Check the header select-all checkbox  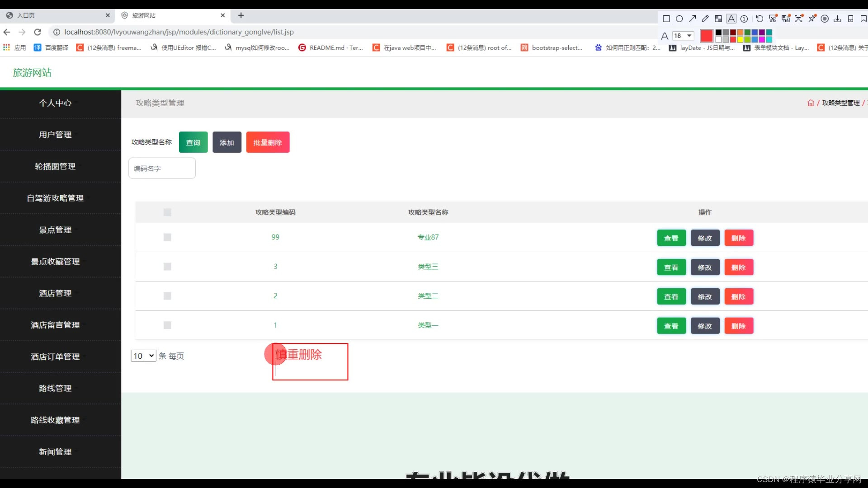(x=167, y=212)
